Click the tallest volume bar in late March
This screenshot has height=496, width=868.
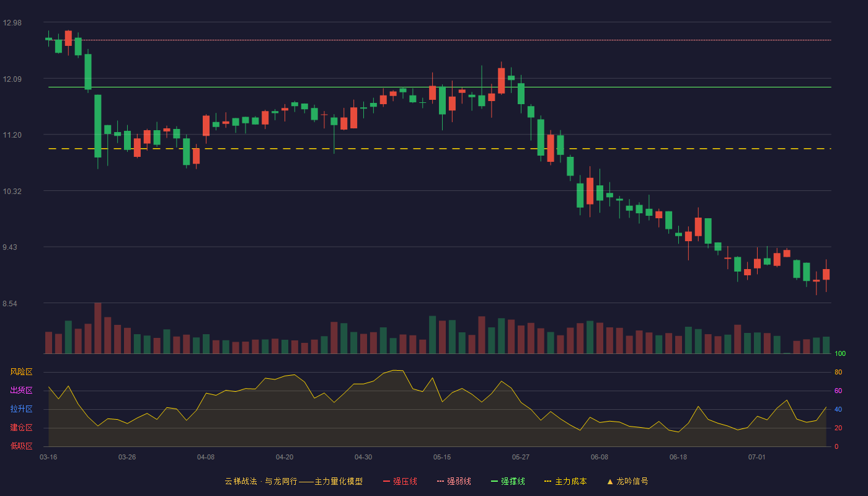[98, 328]
